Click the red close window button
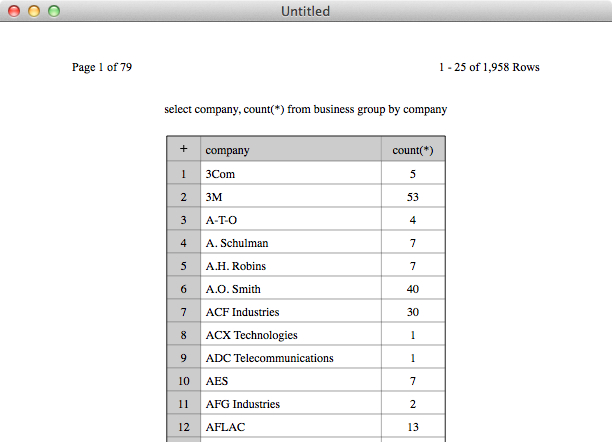Viewport: 612px width, 442px height. click(14, 11)
